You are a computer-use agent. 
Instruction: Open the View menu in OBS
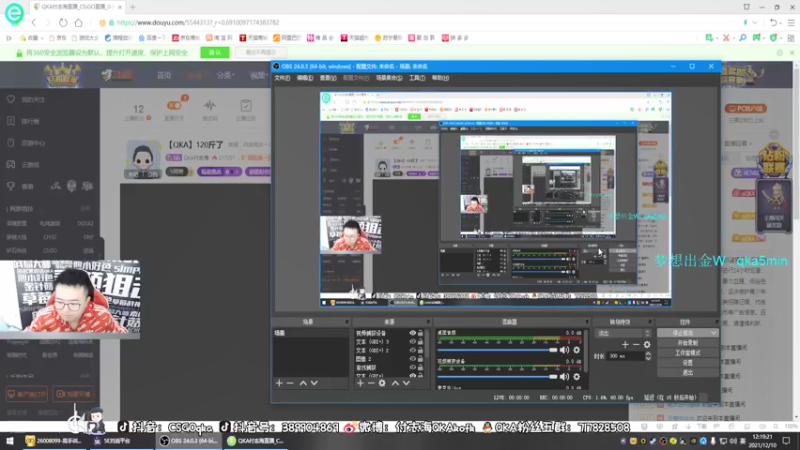[x=328, y=78]
